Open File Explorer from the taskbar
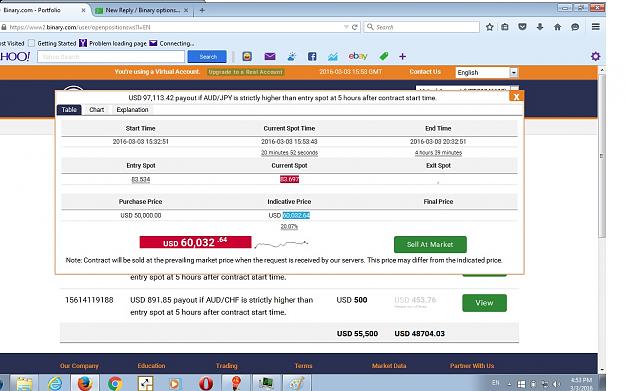 [24, 383]
